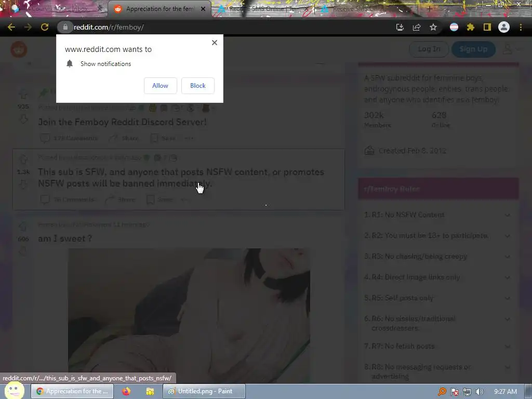Save the Discord Server post

point(163,138)
